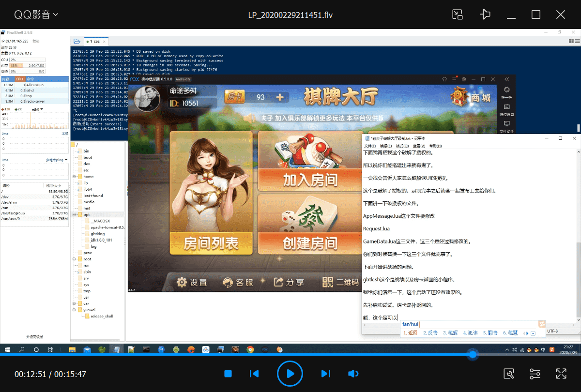Viewport: 581px width, 392px height.
Task: Click the Nox emulator skin shirt icon
Action: 444,79
